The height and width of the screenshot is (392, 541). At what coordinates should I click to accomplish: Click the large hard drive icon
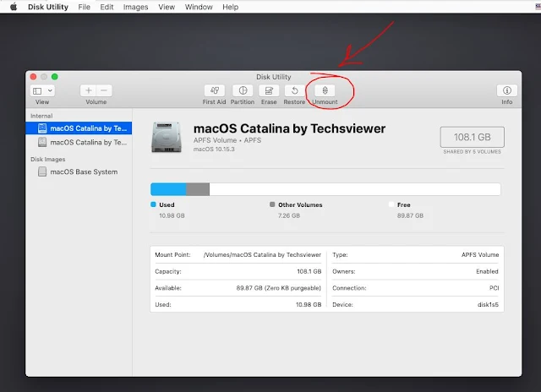coord(167,137)
